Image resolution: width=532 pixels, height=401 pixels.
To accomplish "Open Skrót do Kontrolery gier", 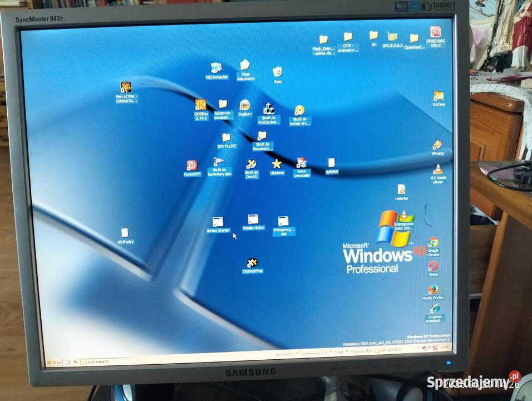I will (x=219, y=167).
